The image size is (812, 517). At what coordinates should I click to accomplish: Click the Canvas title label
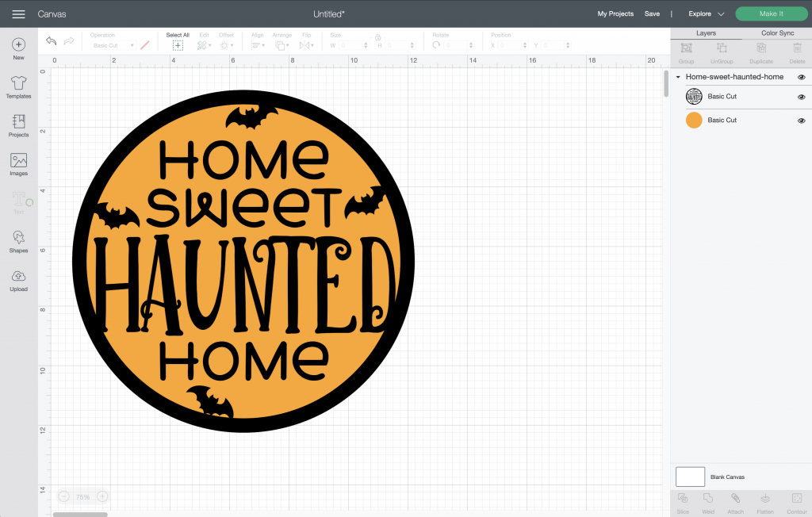tap(52, 14)
